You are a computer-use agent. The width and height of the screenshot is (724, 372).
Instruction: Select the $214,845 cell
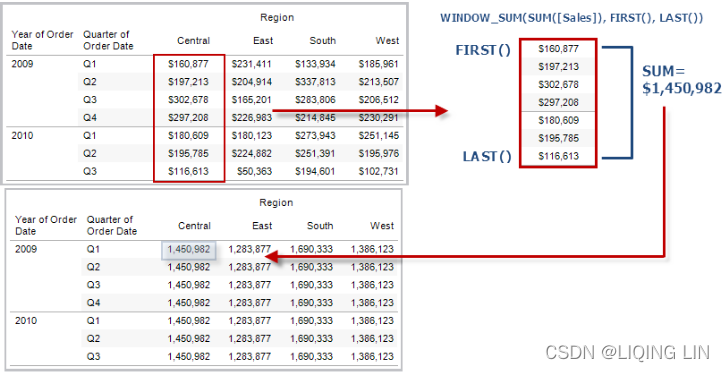pos(315,118)
